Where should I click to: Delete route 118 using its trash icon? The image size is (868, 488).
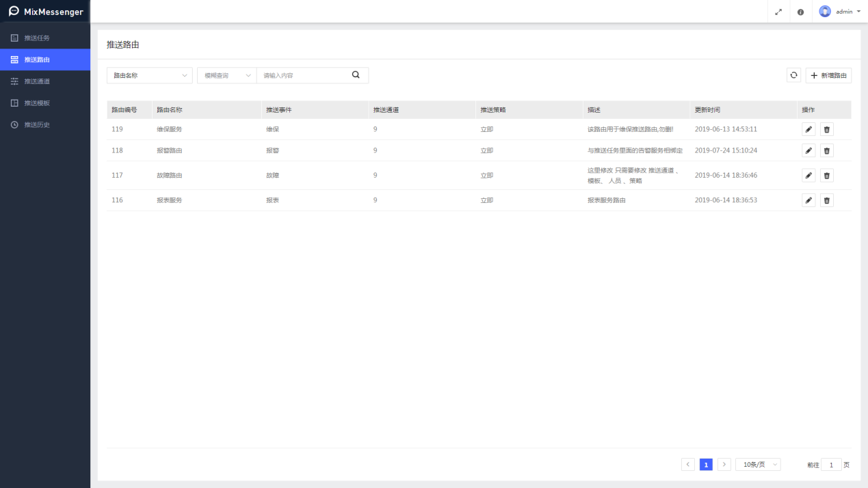point(826,150)
